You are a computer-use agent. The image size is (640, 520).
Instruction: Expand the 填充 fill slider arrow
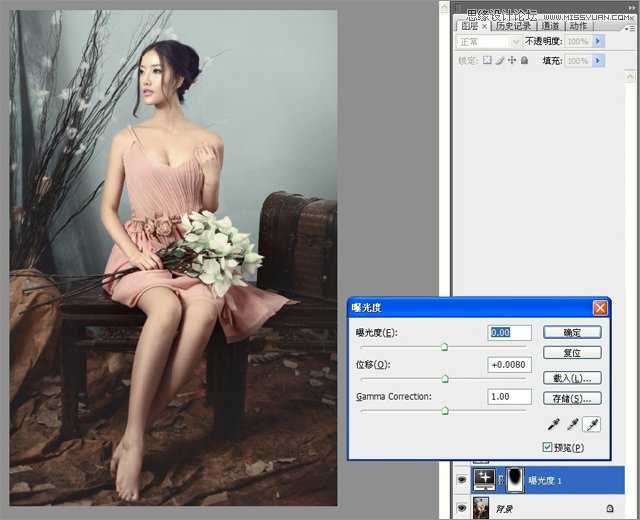click(598, 61)
